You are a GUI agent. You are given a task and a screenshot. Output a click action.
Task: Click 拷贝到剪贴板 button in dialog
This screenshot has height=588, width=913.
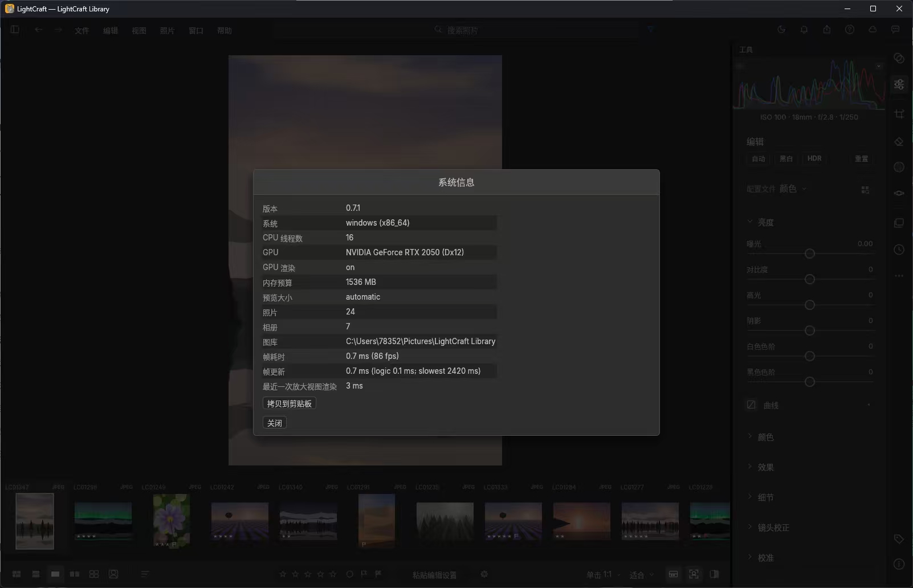coord(290,403)
